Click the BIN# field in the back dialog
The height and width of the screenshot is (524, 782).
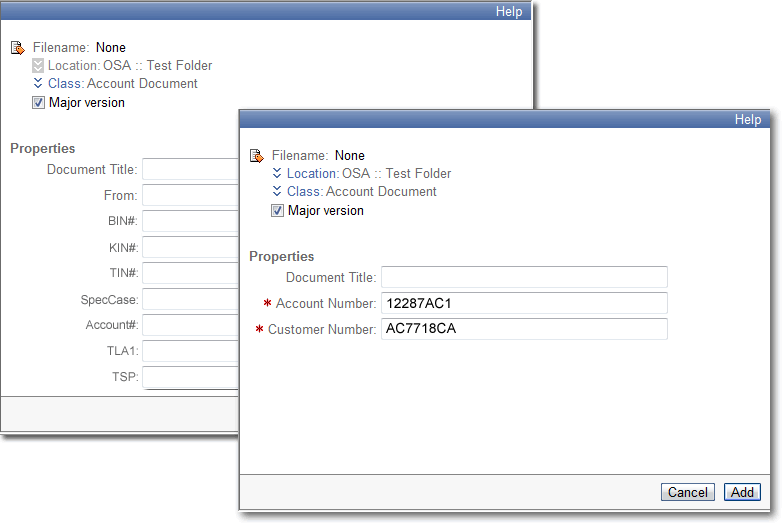(x=191, y=221)
